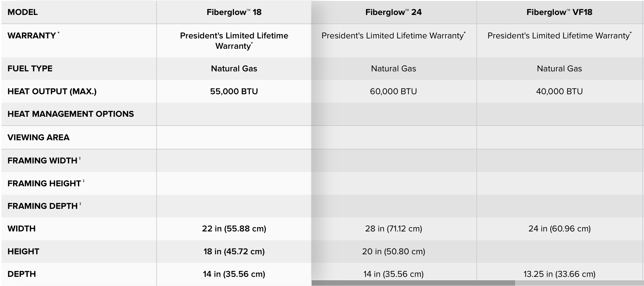The width and height of the screenshot is (644, 286).
Task: Click the FRAMING WIDTH row label
Action: (x=42, y=161)
